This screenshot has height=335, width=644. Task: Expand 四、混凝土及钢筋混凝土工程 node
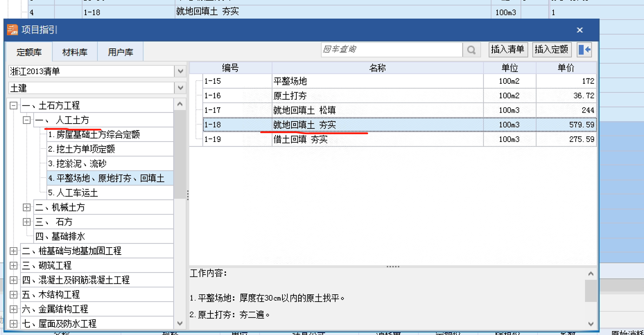click(14, 280)
